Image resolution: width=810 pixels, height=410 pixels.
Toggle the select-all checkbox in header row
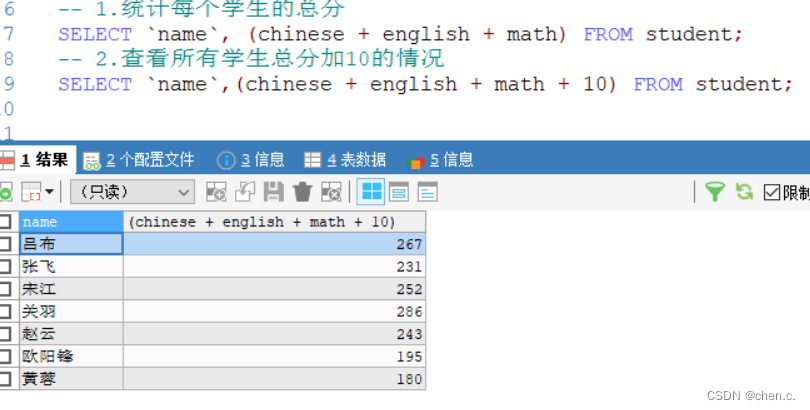pos(5,222)
